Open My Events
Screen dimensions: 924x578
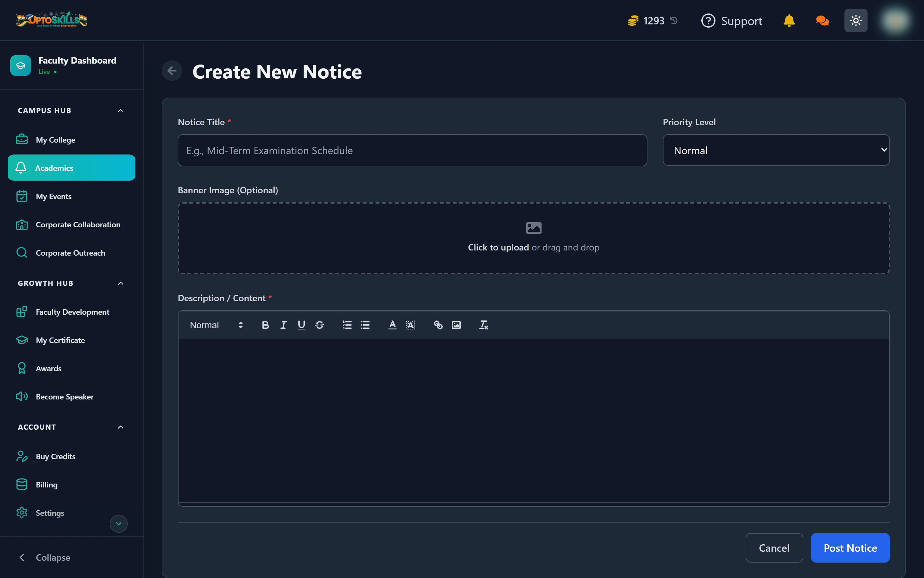(x=72, y=196)
